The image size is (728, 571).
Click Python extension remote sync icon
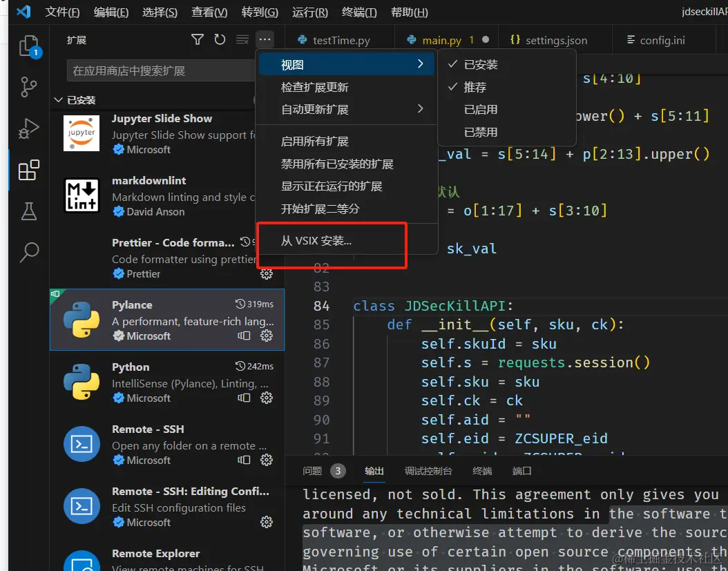pyautogui.click(x=245, y=398)
